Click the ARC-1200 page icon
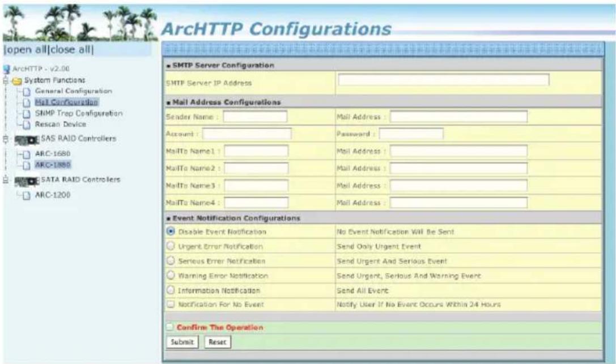Viewport: 616px width, 364px height. 26,195
